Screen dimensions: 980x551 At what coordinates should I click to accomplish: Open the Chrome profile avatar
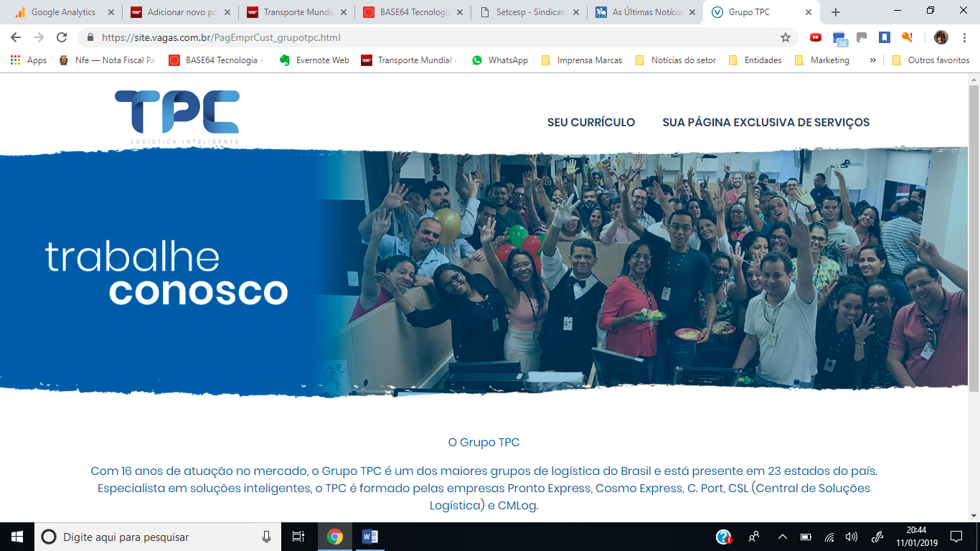click(941, 37)
